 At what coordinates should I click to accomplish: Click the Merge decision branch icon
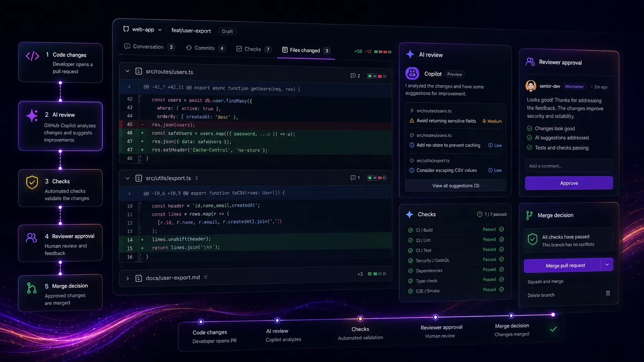click(529, 215)
